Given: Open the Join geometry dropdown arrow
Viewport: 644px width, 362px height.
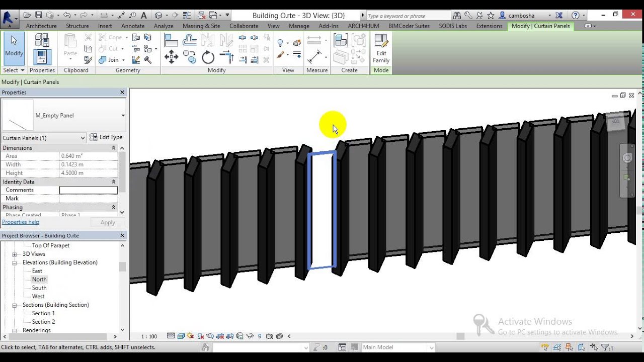Looking at the screenshot, I should coord(124,60).
